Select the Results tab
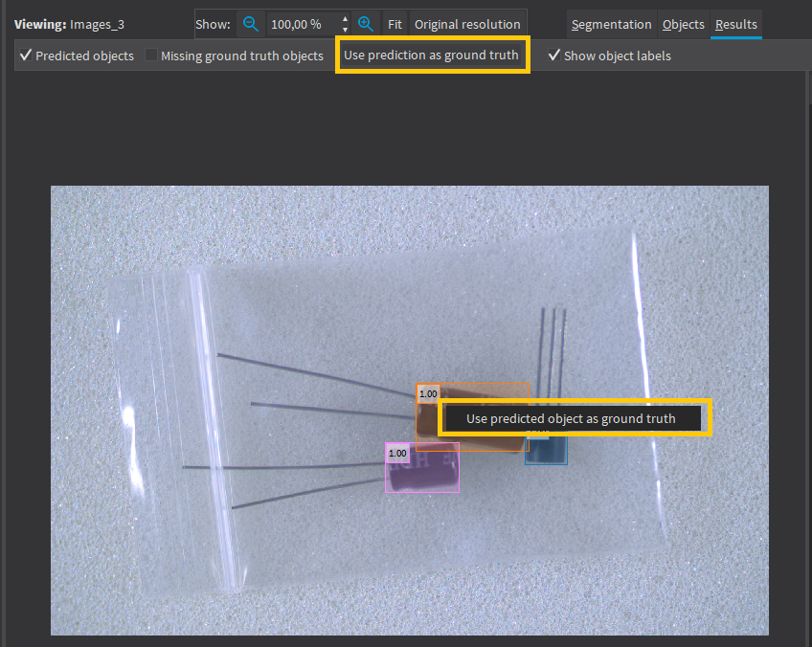This screenshot has height=647, width=812. pos(735,24)
